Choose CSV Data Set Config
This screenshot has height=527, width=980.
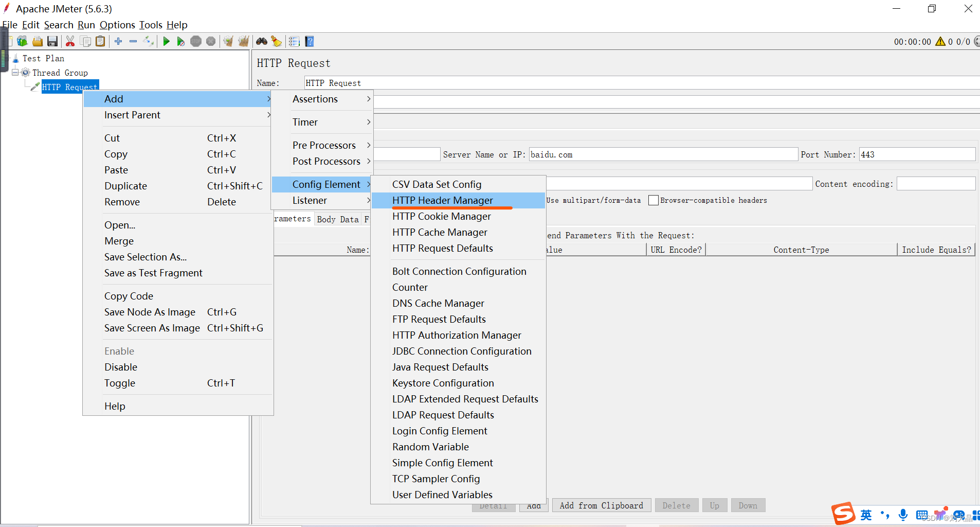point(458,184)
